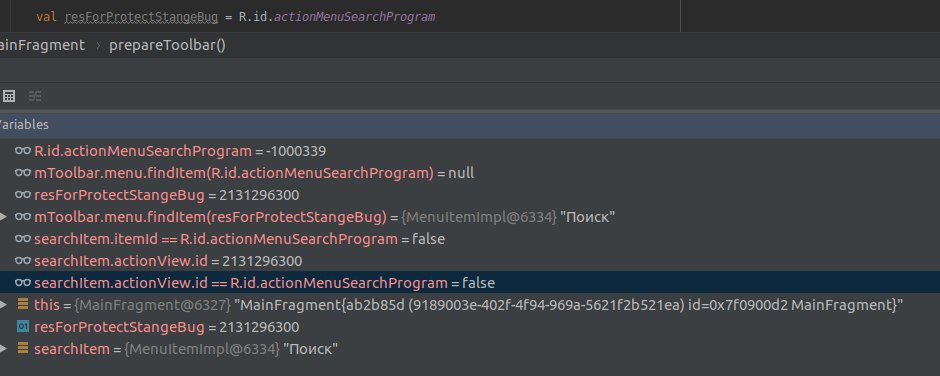Select watch row evaluating to null
This screenshot has width=940, height=376.
coord(470,173)
